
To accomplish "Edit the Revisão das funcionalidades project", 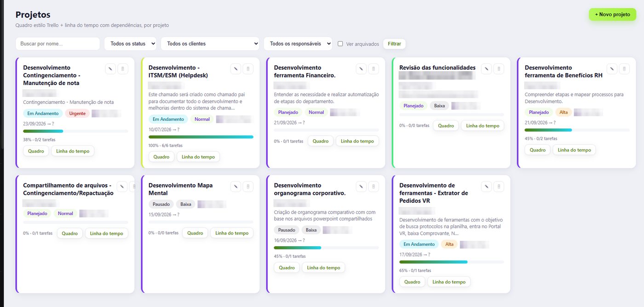I will click(x=486, y=69).
